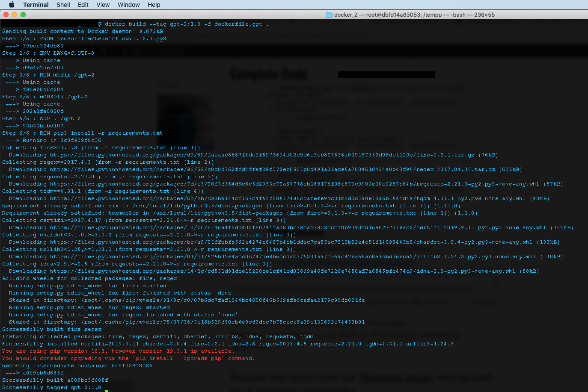Image resolution: width=588 pixels, height=392 pixels.
Task: Click the docker build command line
Action: [187, 24]
